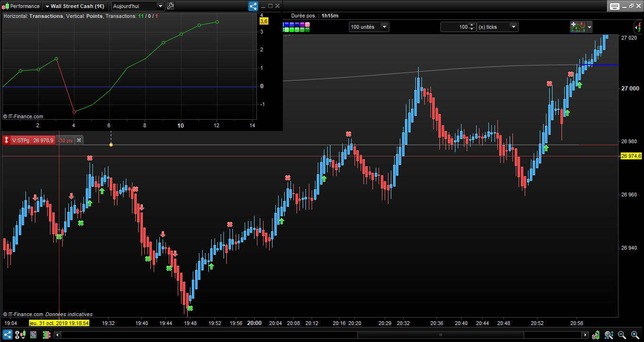Open the Performance window wrench settings
The width and height of the screenshot is (644, 342).
170,6
